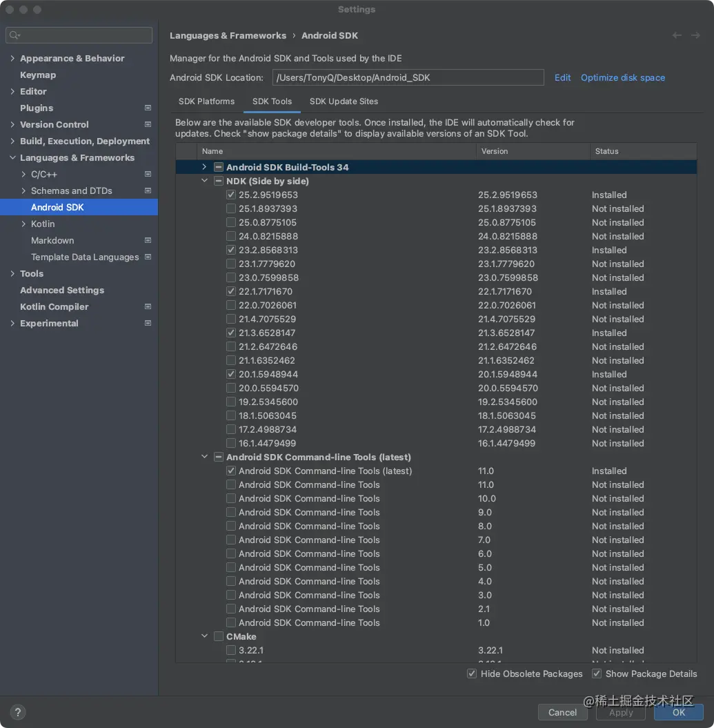The width and height of the screenshot is (714, 728).
Task: Click project-level icon beside C/C++
Action: point(148,174)
